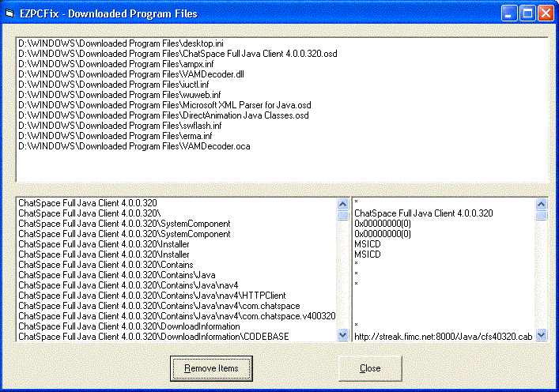The width and height of the screenshot is (559, 392).
Task: Select the http://streak.fimc.net:8000 cab URL value
Action: (443, 337)
